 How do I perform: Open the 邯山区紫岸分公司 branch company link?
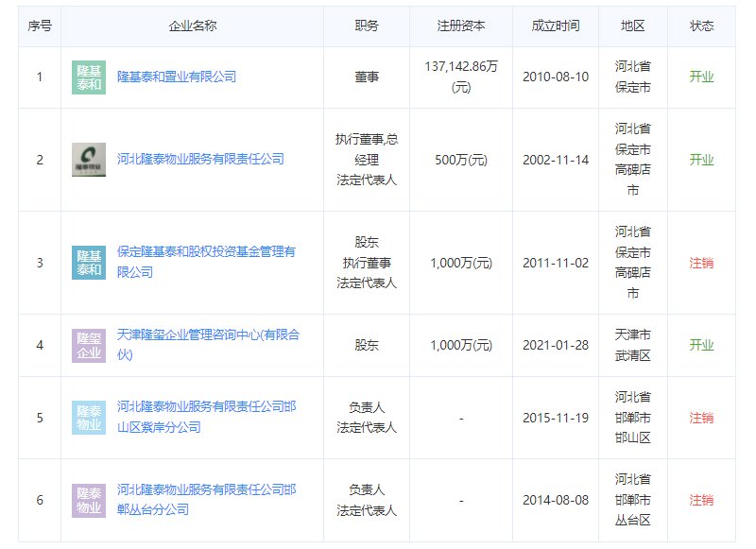[x=207, y=417]
